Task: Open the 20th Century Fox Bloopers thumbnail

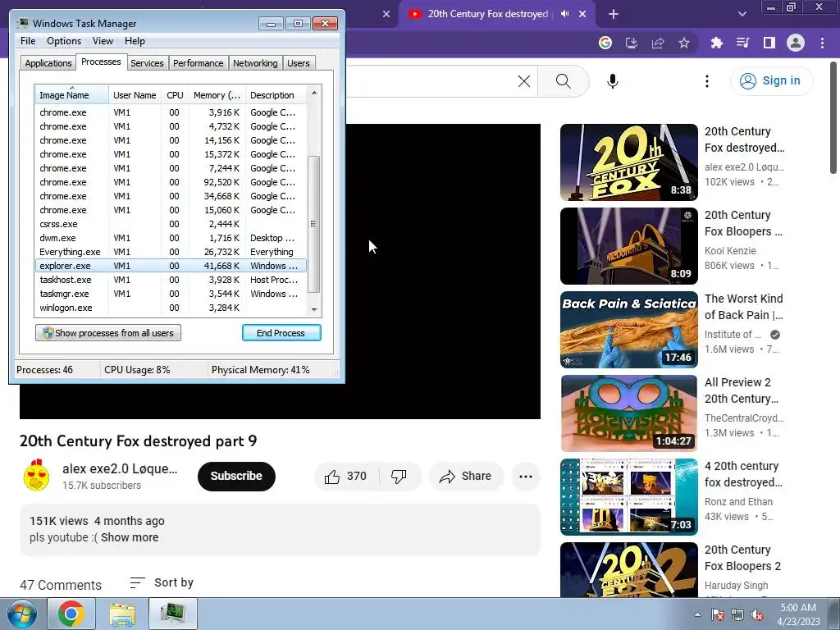Action: pyautogui.click(x=629, y=246)
